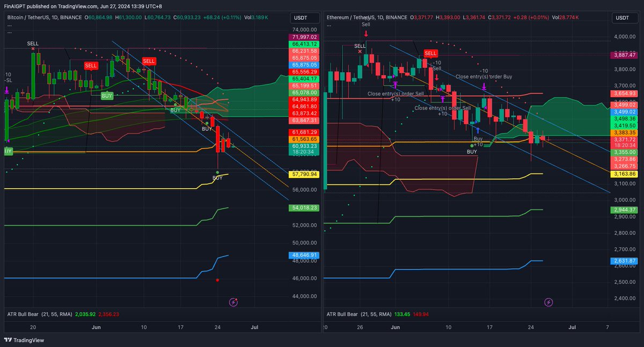Click the yellow 3,163.86 price label
The width and height of the screenshot is (644, 347).
(623, 174)
